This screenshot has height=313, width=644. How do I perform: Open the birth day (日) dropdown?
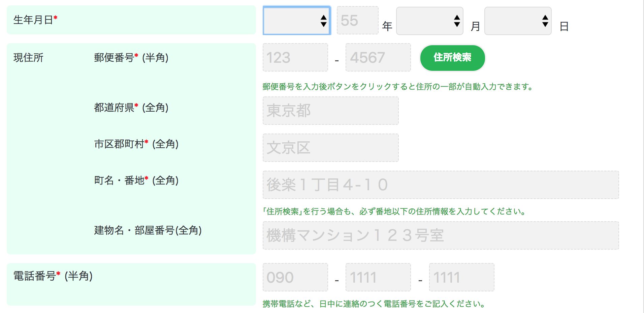[x=518, y=21]
